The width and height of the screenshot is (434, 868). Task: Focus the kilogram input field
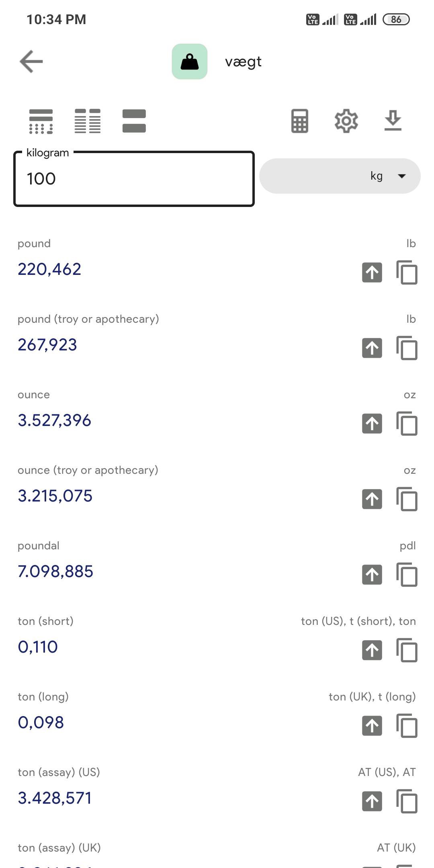pyautogui.click(x=134, y=179)
